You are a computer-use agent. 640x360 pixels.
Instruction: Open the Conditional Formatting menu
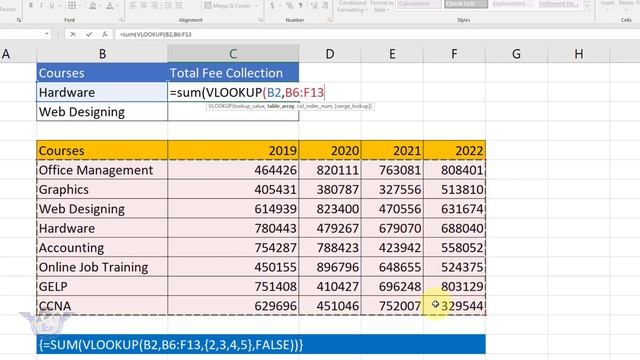pos(352,6)
